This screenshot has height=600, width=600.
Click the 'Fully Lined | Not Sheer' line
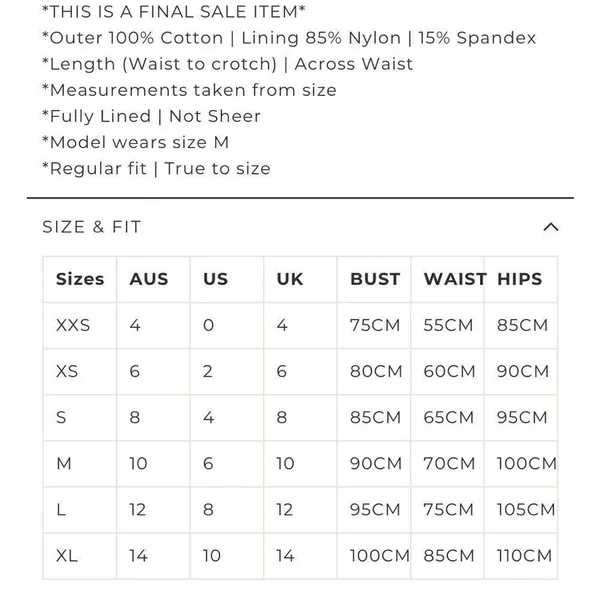click(x=151, y=116)
